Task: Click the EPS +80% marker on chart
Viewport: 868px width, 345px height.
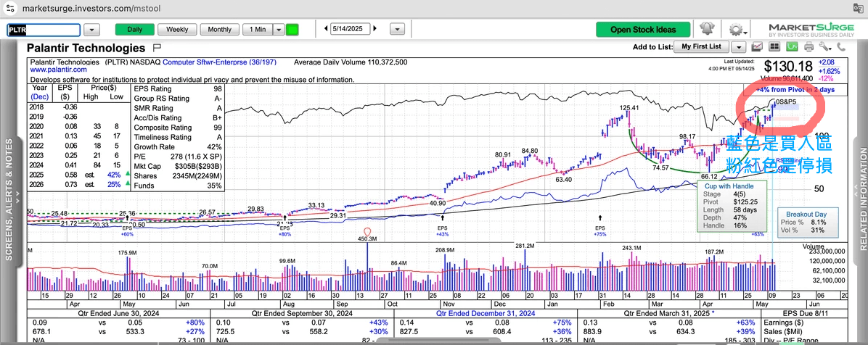Action: pos(285,227)
